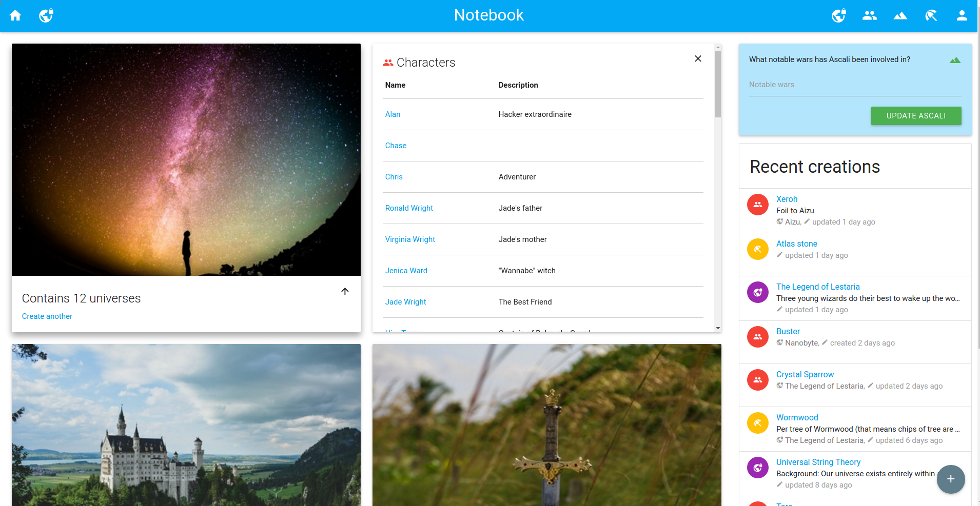Open the castle locations card image
This screenshot has width=980, height=506.
tap(186, 425)
